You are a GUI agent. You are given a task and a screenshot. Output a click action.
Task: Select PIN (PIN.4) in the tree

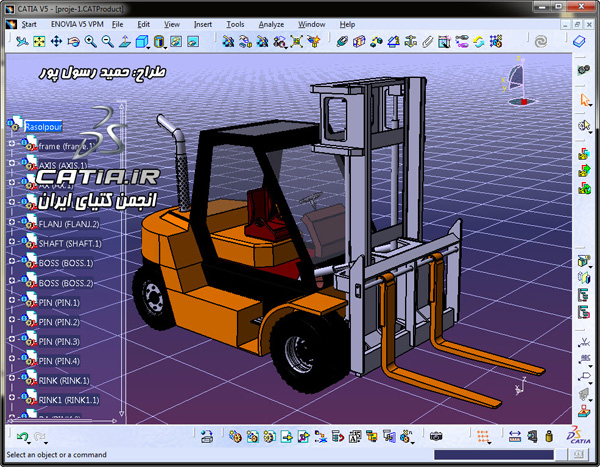click(x=59, y=361)
